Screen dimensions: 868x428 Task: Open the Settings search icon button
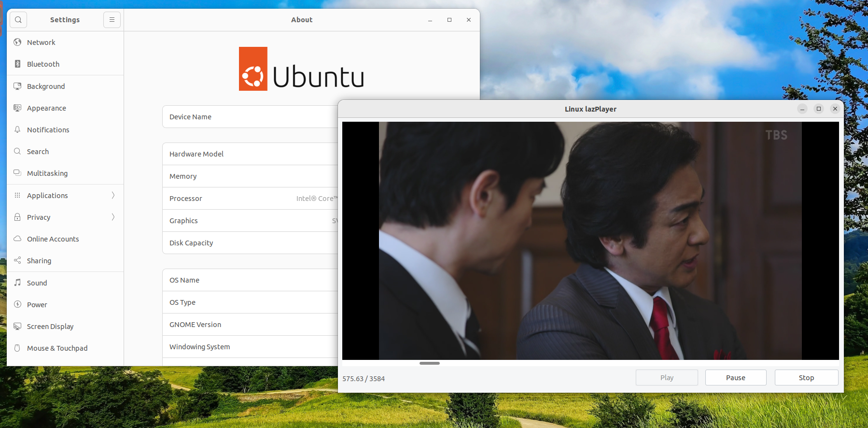click(18, 20)
